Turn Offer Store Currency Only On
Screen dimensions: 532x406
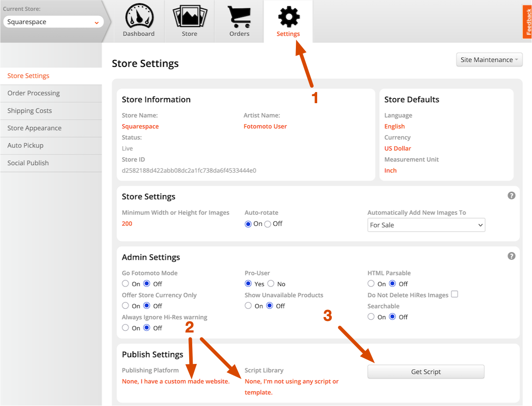pos(125,305)
